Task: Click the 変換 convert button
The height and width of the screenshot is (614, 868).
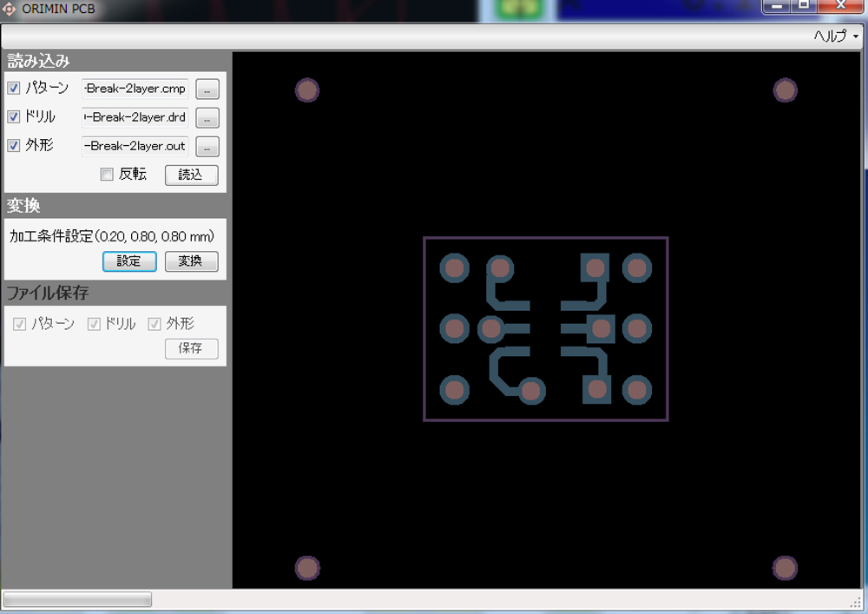Action: coord(191,261)
